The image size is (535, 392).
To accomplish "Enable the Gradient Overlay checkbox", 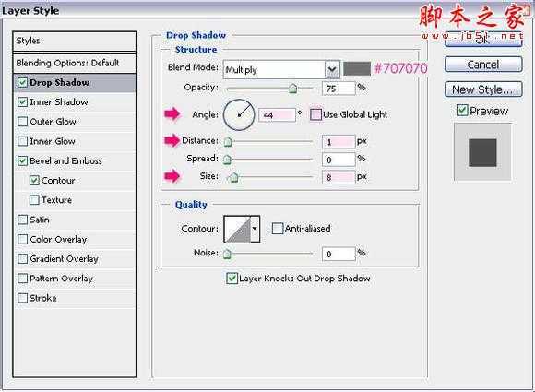I will [22, 259].
